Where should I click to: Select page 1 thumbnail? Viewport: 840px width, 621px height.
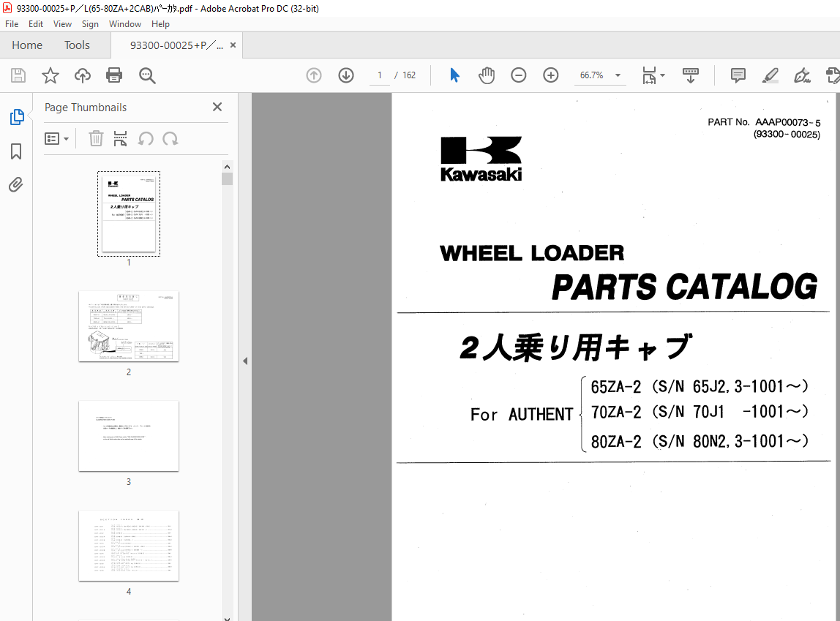(129, 214)
